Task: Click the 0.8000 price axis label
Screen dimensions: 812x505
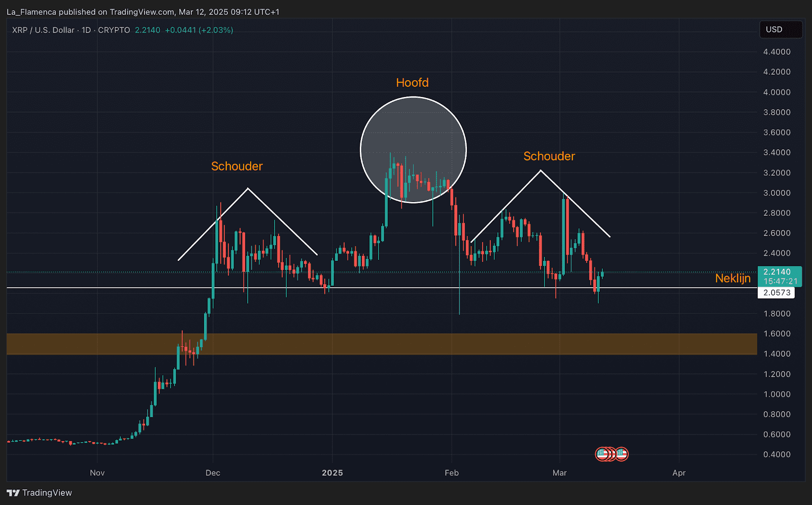Action: point(777,414)
